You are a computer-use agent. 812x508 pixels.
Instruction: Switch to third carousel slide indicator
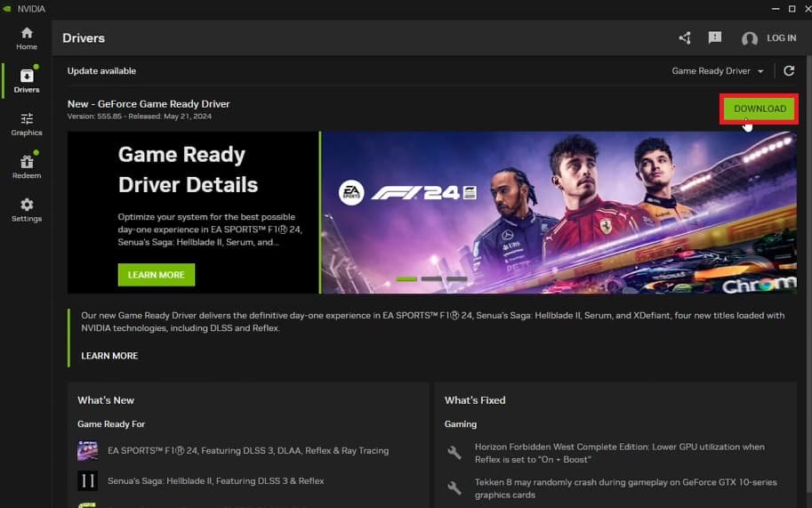point(457,279)
